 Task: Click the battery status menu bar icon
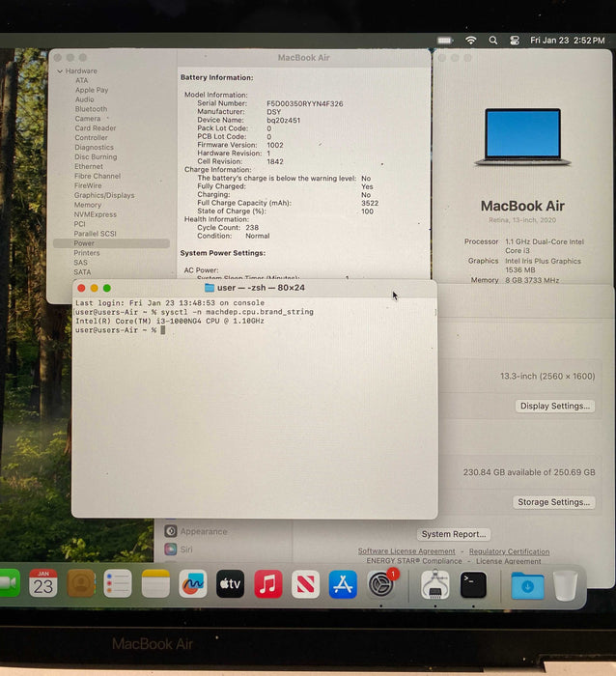coord(444,41)
